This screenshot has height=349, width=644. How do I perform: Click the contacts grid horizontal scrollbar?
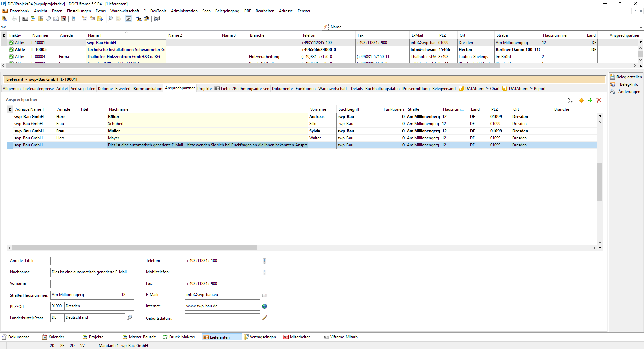(134, 248)
